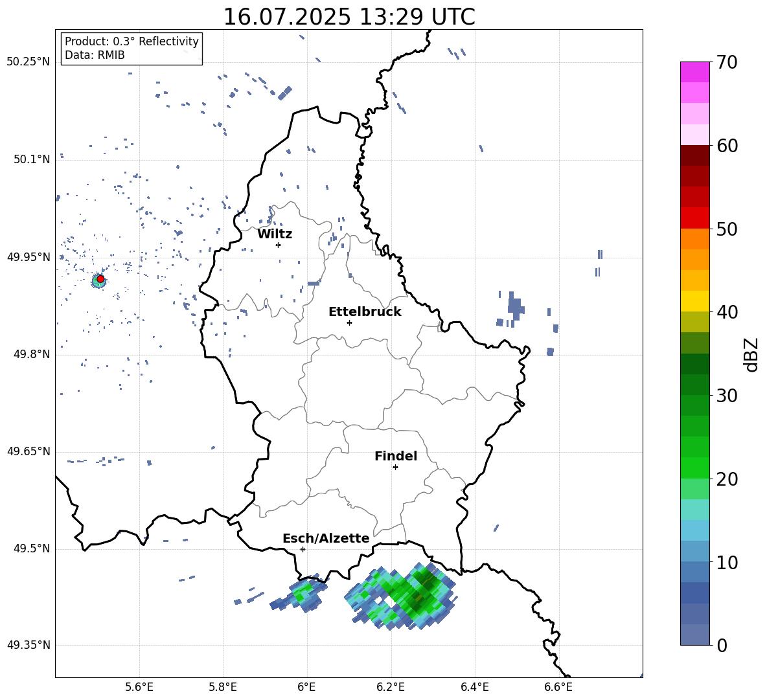The width and height of the screenshot is (767, 700).
Task: Click the yellow colorbar swatch at 40 dBZ
Action: pos(695,301)
